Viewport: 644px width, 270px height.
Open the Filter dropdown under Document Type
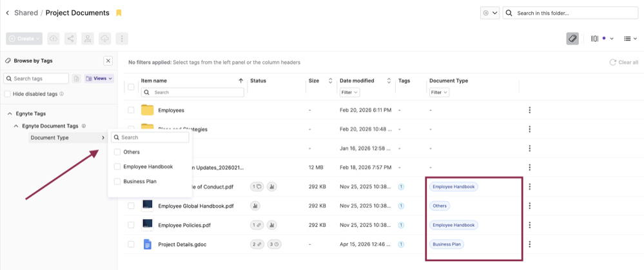pyautogui.click(x=439, y=93)
